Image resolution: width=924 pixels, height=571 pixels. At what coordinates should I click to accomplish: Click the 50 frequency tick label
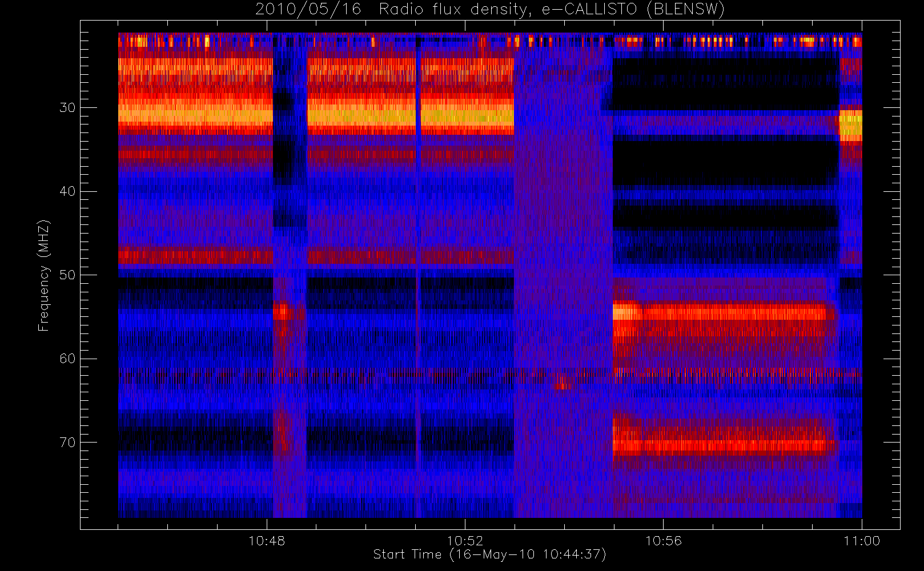point(67,275)
